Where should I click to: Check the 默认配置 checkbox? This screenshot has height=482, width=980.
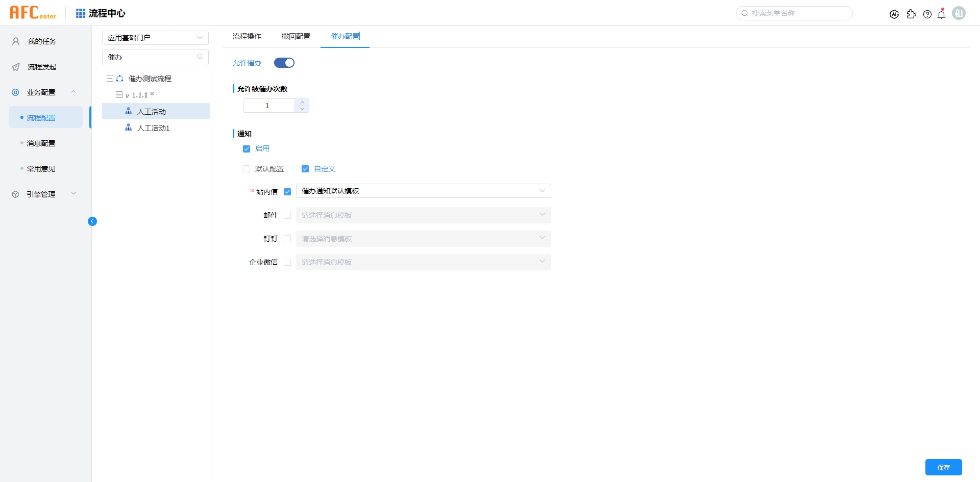247,169
